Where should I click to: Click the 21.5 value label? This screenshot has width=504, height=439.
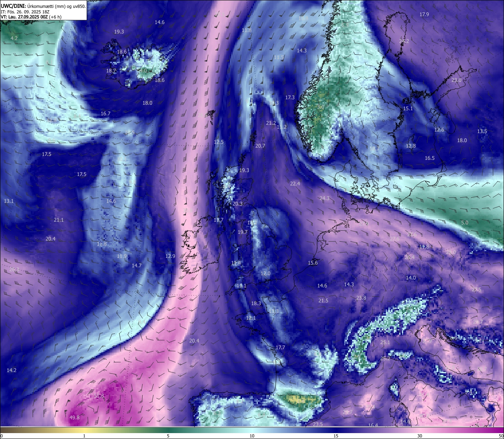[323, 300]
